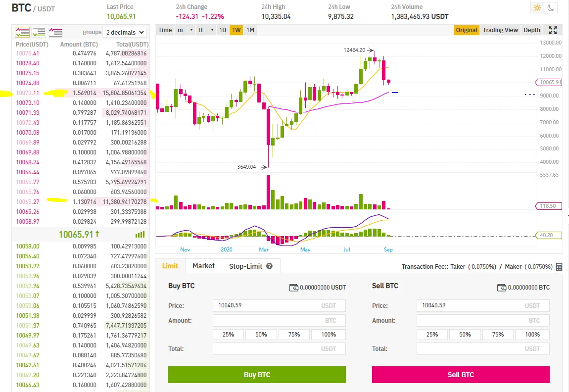Click the Last Price value 10,065.91
569x392 pixels.
[x=121, y=16]
